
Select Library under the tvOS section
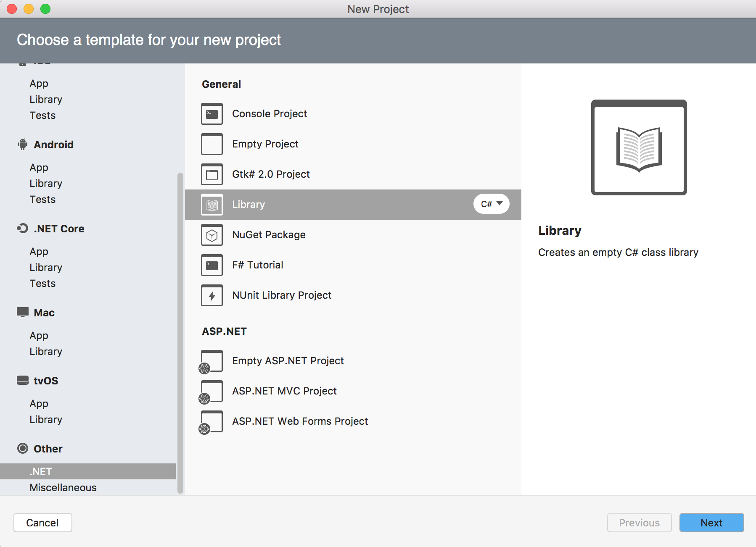[46, 420]
